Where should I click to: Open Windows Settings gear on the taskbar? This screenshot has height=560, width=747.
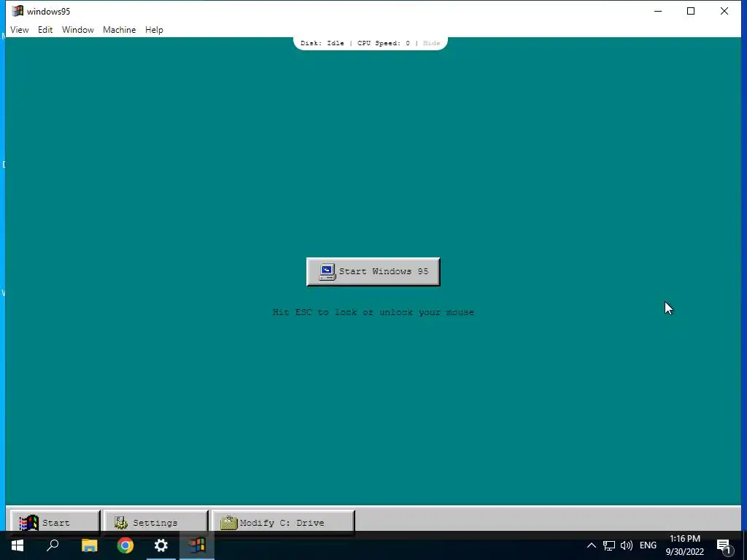coord(161,545)
